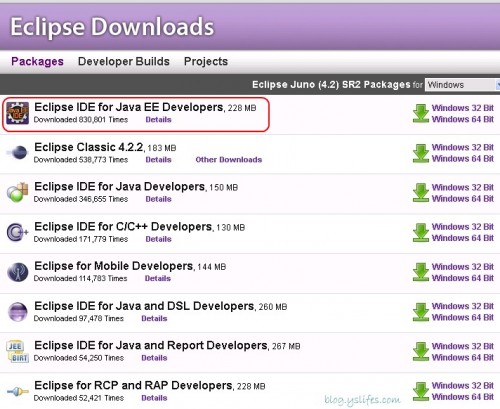This screenshot has width=500, height=409.
Task: Open Eclipse IDE for Java and Report title
Action: tap(151, 345)
